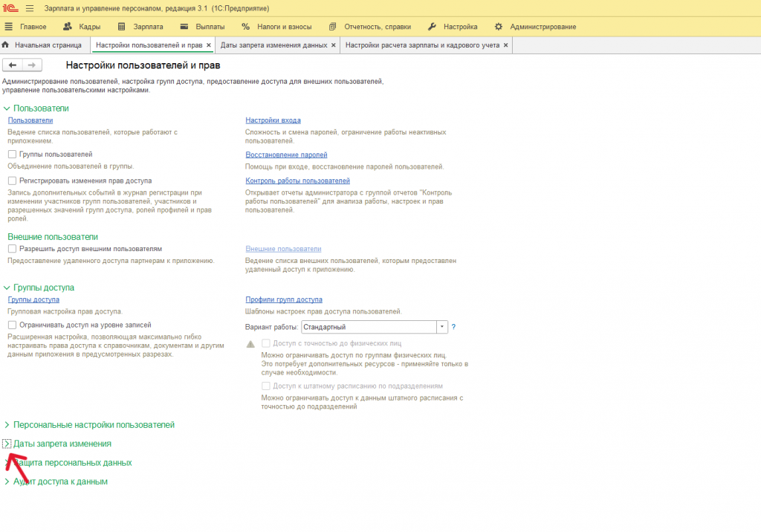Viewport: 761px width, 532px height.
Task: Collapse the Пользователи section
Action: coord(7,108)
